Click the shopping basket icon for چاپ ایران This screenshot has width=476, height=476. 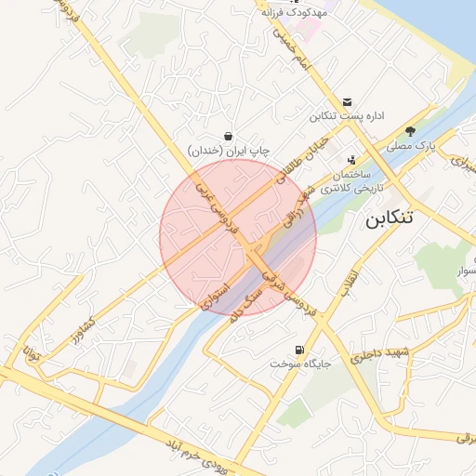(x=229, y=136)
